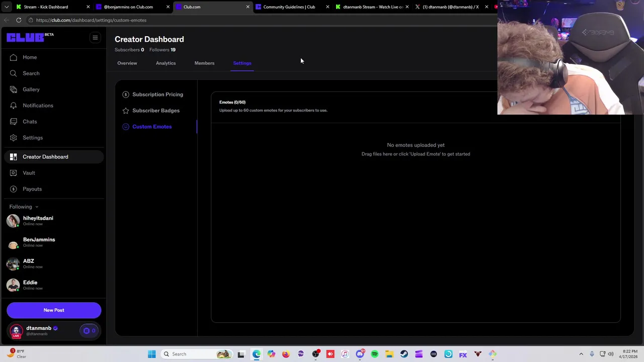Click the Club BETA logo

[x=30, y=37]
